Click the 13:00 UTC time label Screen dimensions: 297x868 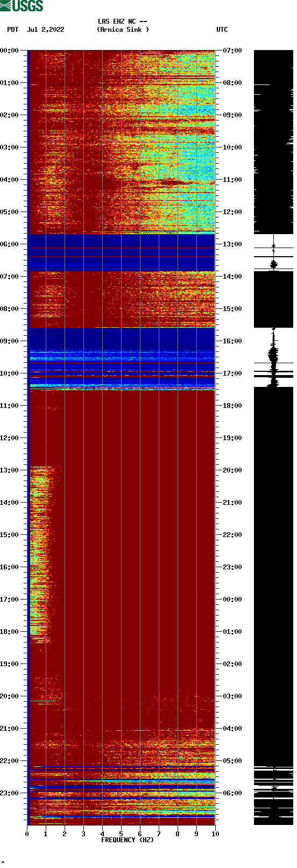point(232,244)
